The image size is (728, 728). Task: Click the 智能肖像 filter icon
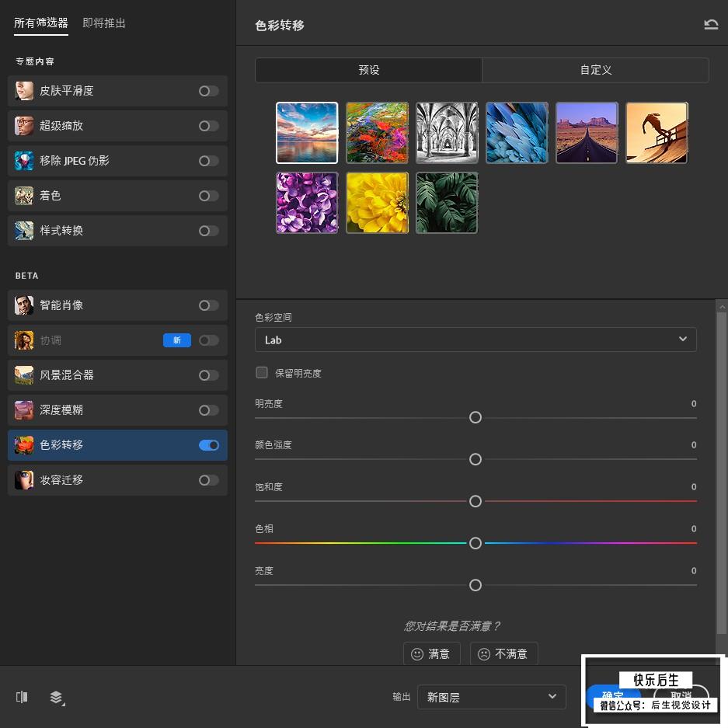coord(24,305)
